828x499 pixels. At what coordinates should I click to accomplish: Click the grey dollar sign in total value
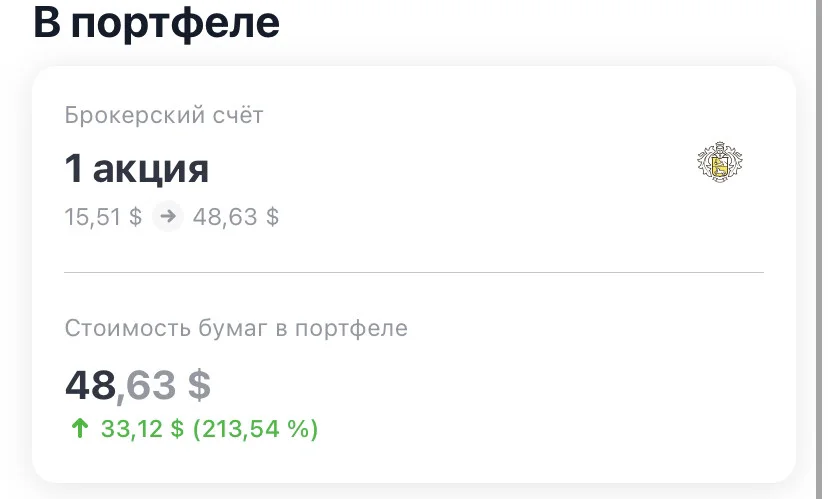point(200,385)
